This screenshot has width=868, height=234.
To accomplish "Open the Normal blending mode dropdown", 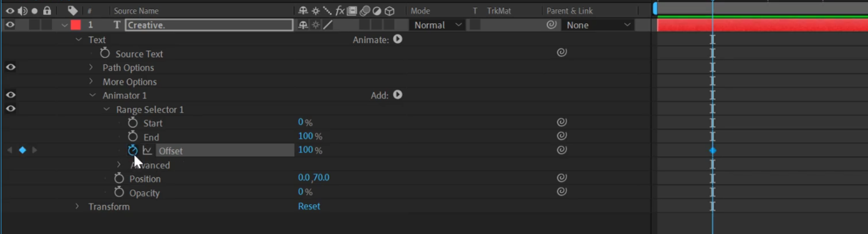I will click(438, 25).
